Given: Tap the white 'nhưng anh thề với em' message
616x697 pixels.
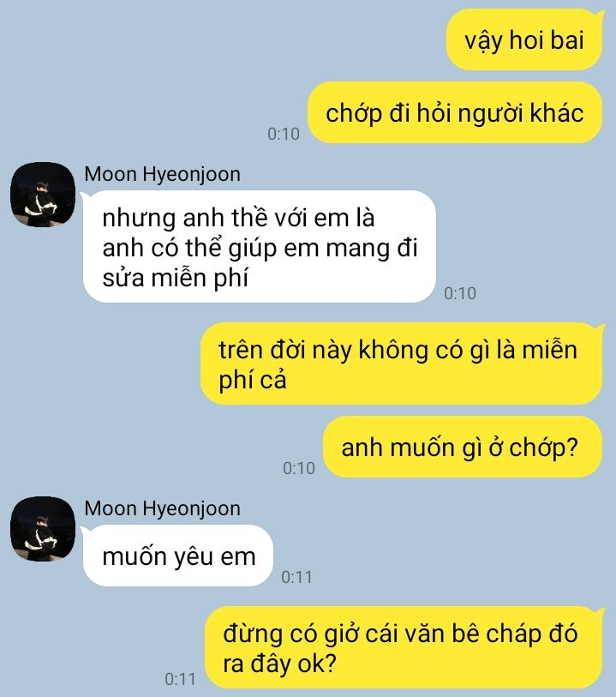Looking at the screenshot, I should click(x=259, y=247).
